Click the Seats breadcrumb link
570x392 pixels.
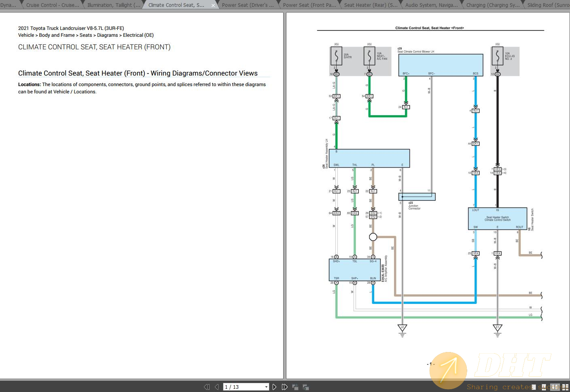pyautogui.click(x=86, y=35)
